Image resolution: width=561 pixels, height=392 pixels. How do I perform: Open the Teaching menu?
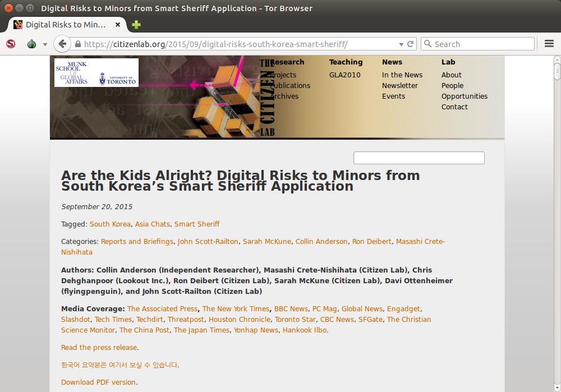click(346, 62)
